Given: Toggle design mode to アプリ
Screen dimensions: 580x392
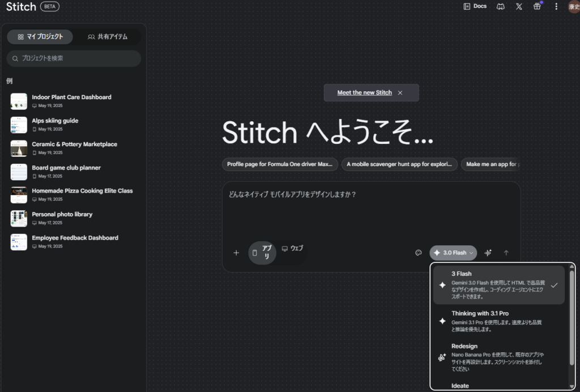Looking at the screenshot, I should click(262, 253).
